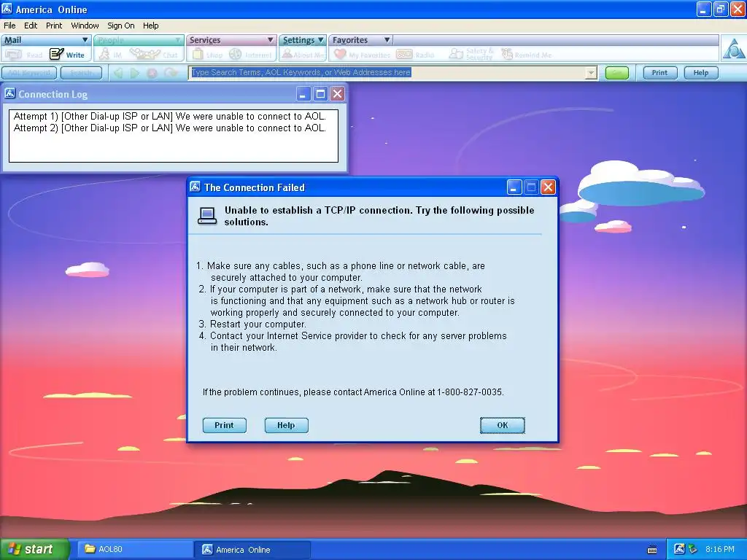Viewport: 747px width, 560px height.
Task: Open the IM icon under People
Action: [104, 54]
